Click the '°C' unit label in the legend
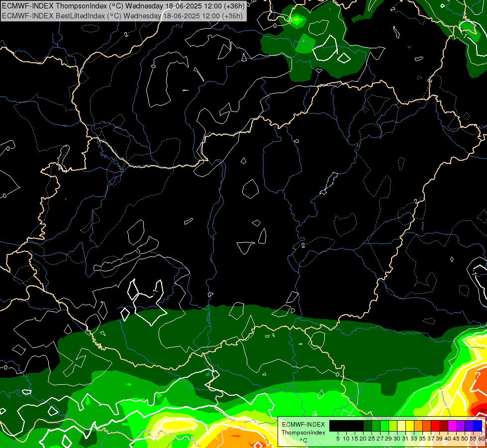This screenshot has height=448, width=487. (x=303, y=441)
